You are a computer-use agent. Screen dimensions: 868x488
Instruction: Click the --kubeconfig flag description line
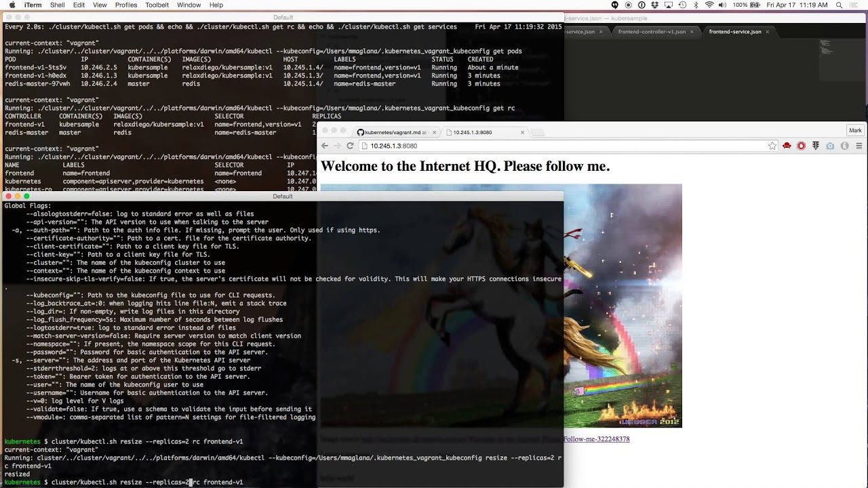pos(151,296)
